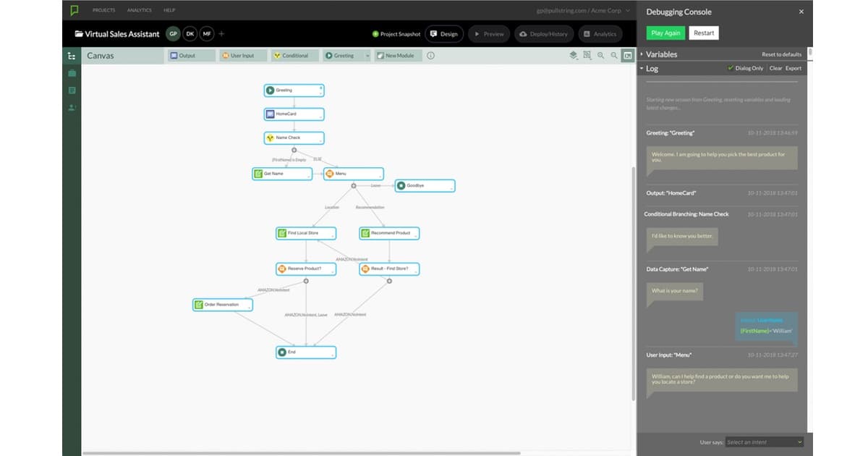Image resolution: width=868 pixels, height=456 pixels.
Task: Toggle the debugging console panel icon
Action: click(x=628, y=55)
